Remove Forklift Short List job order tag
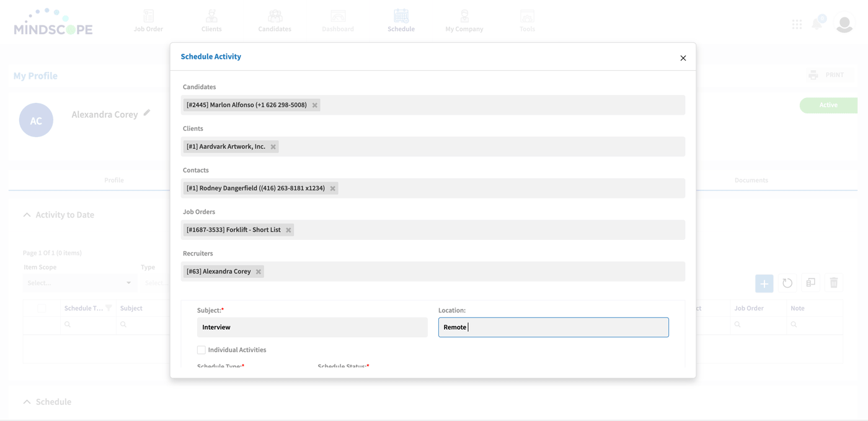Viewport: 868px width, 421px height. [288, 230]
